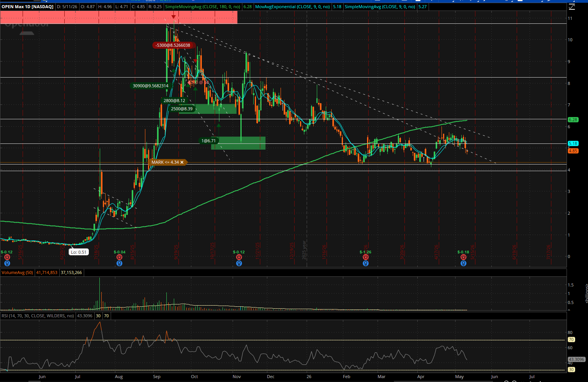Click the 37,153,266 volume average value

coord(71,272)
